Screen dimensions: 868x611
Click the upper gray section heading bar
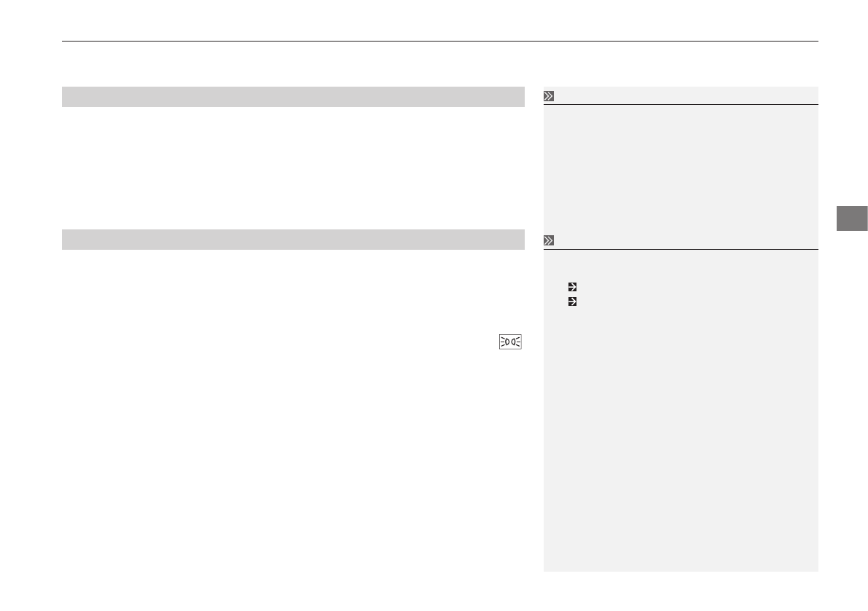point(293,97)
